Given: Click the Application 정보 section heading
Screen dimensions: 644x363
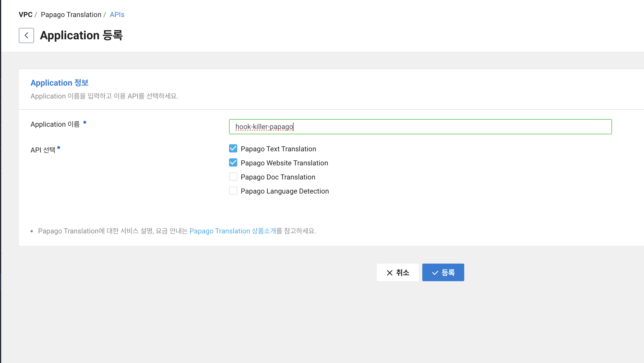Looking at the screenshot, I should coord(60,83).
